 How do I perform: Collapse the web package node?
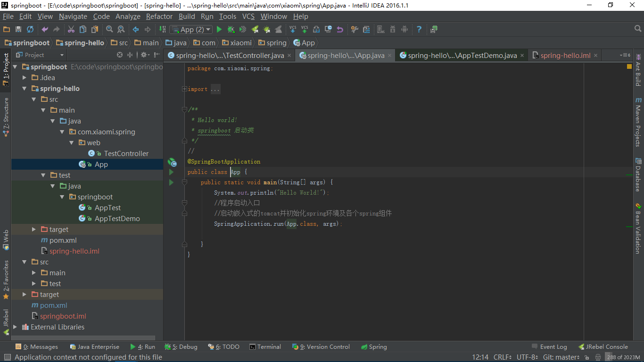click(71, 143)
